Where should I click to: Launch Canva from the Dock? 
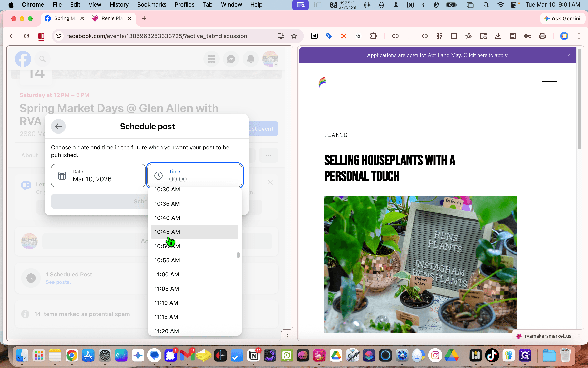[x=121, y=355]
